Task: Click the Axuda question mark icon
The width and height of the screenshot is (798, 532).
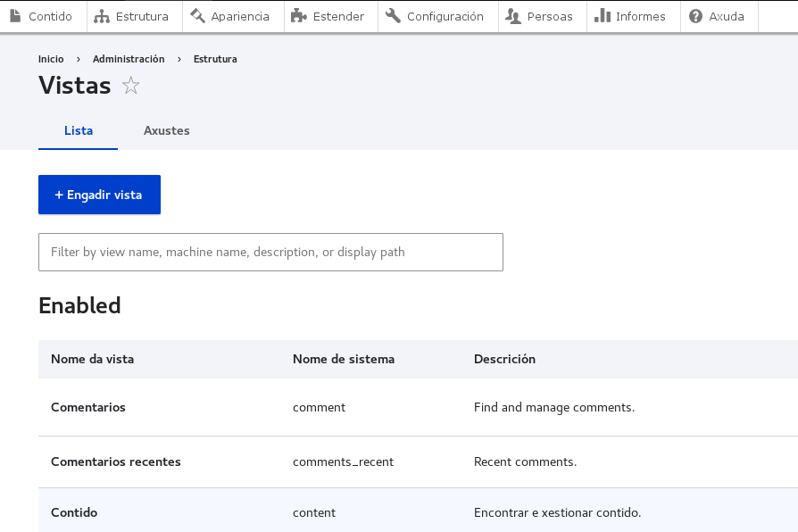Action: [695, 16]
